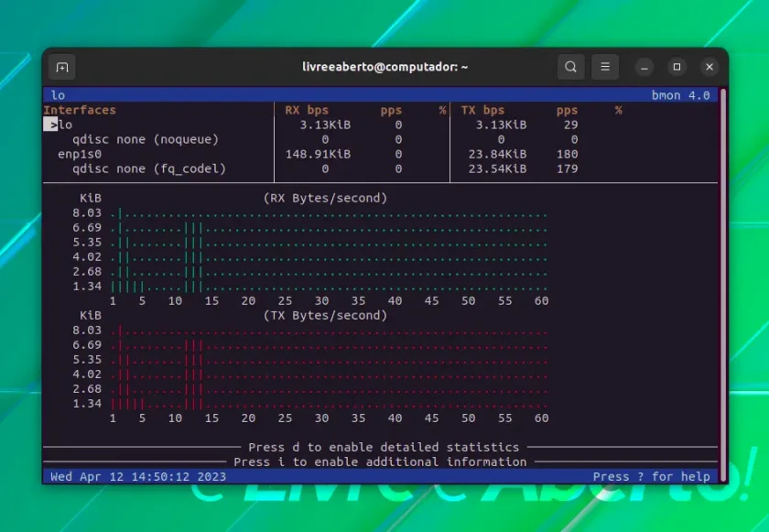This screenshot has height=532, width=769.
Task: Click the TX bps column header
Action: click(x=482, y=110)
